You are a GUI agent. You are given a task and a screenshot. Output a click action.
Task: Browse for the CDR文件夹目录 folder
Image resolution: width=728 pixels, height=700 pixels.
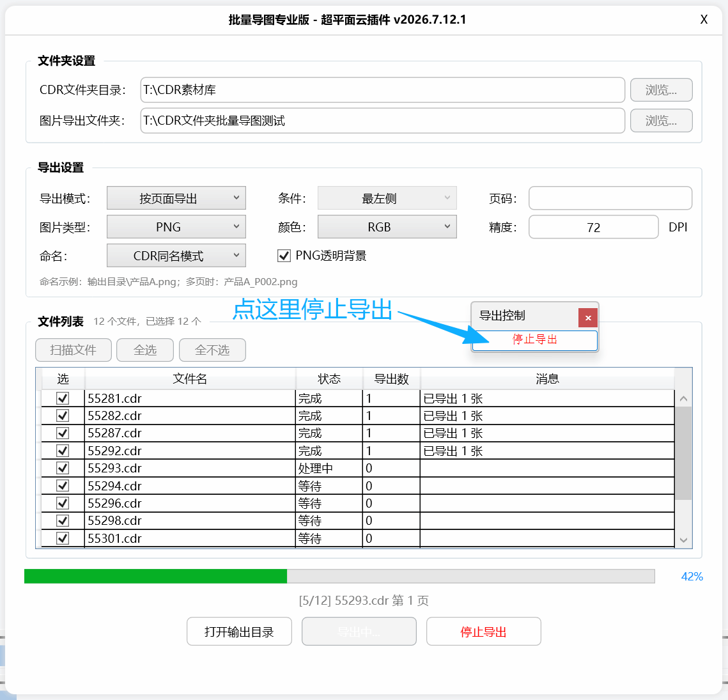[x=661, y=89]
